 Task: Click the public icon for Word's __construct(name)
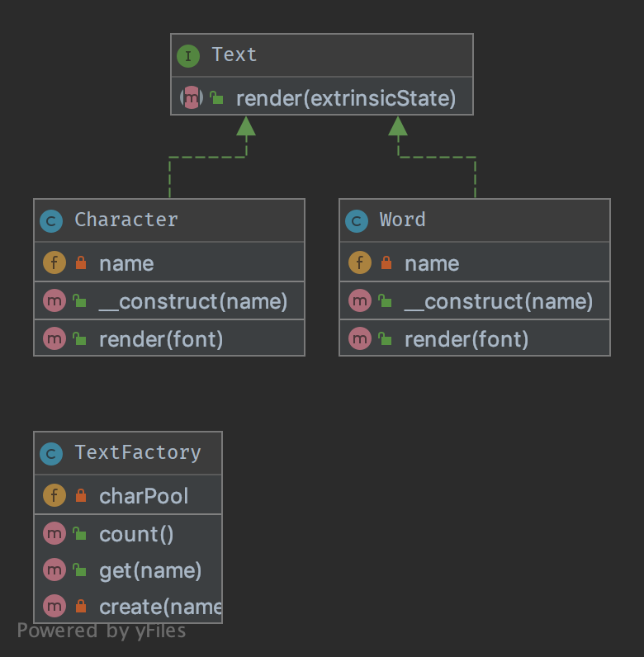coord(385,300)
